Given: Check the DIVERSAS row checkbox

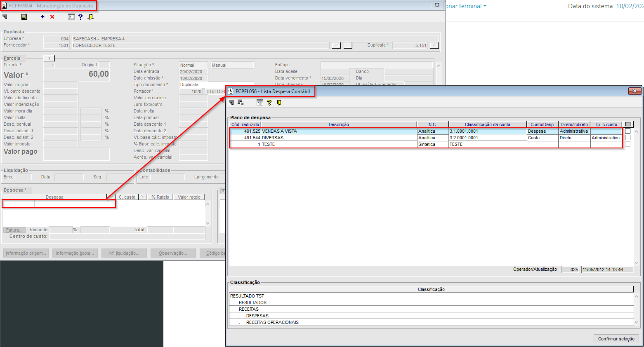Looking at the screenshot, I should coord(627,138).
